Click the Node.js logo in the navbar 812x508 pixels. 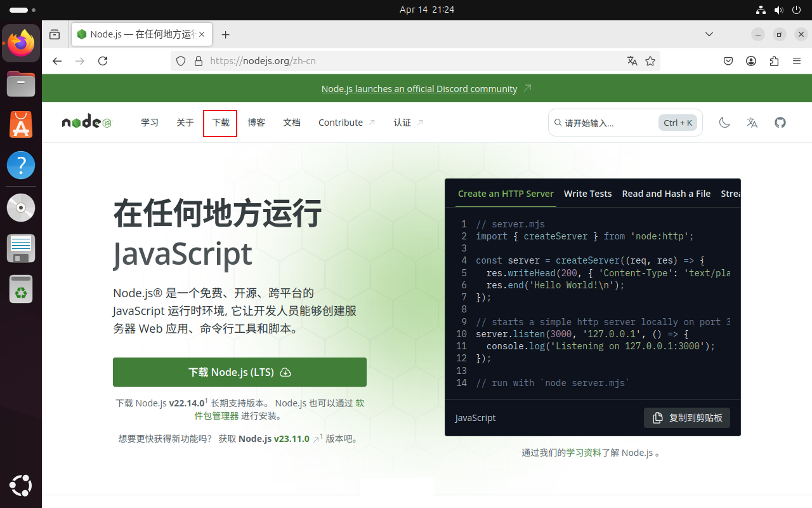pyautogui.click(x=85, y=122)
